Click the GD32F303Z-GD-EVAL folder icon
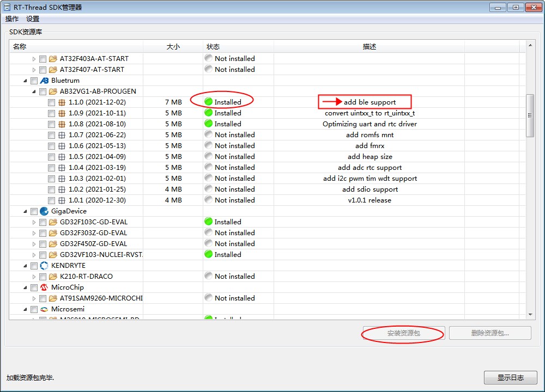 coord(53,233)
